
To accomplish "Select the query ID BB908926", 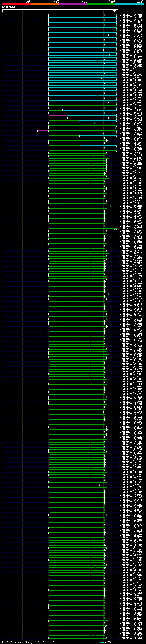I will coord(8,8).
